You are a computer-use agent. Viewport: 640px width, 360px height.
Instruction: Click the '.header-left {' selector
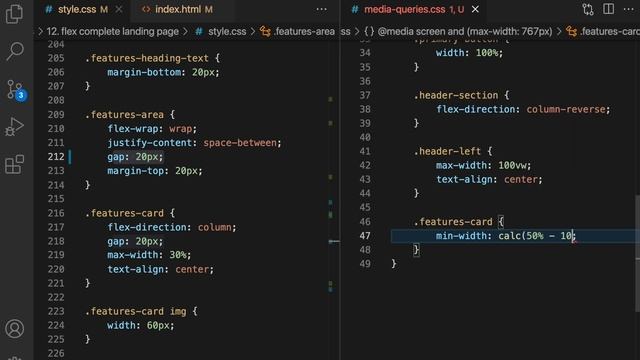[x=453, y=151]
